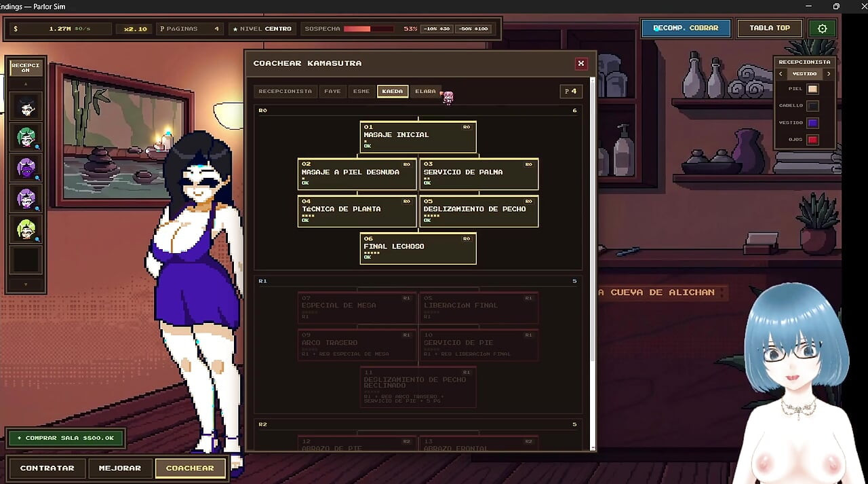Close the Coachear Kamasutra dialog

point(580,63)
